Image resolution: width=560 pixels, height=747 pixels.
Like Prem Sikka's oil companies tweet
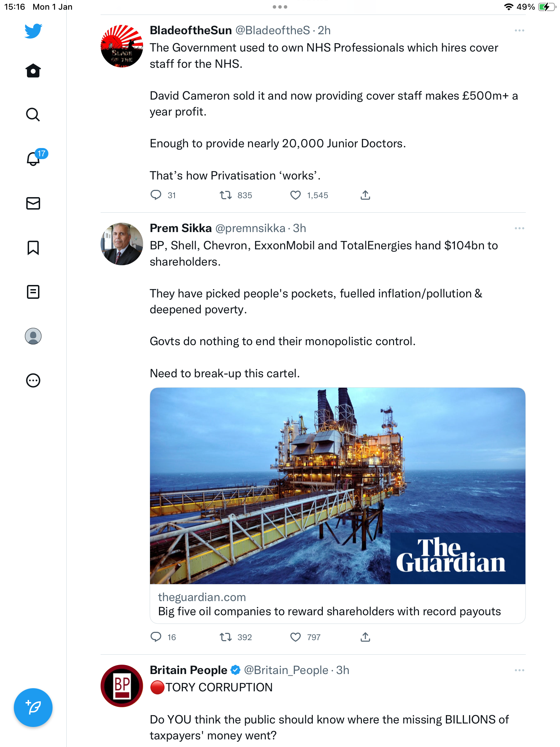click(296, 637)
